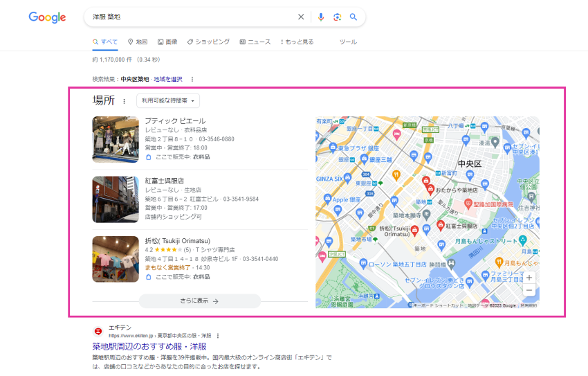Click the 紅富士呉服店 red pin on map

point(441,225)
